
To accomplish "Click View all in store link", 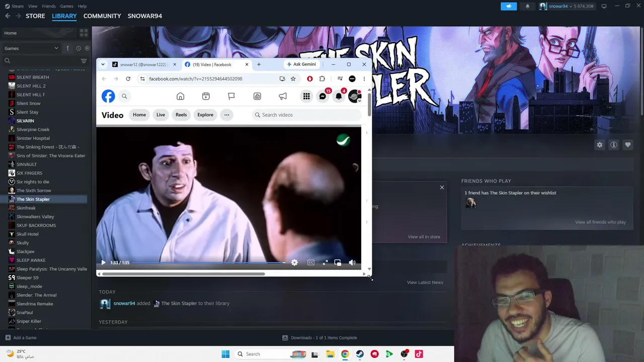I will [424, 237].
